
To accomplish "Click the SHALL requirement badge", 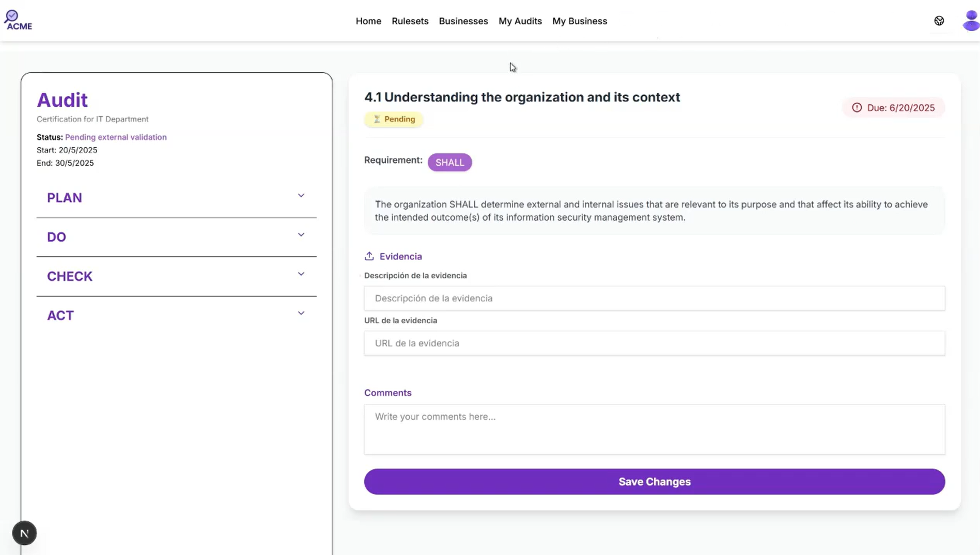I will click(x=449, y=162).
